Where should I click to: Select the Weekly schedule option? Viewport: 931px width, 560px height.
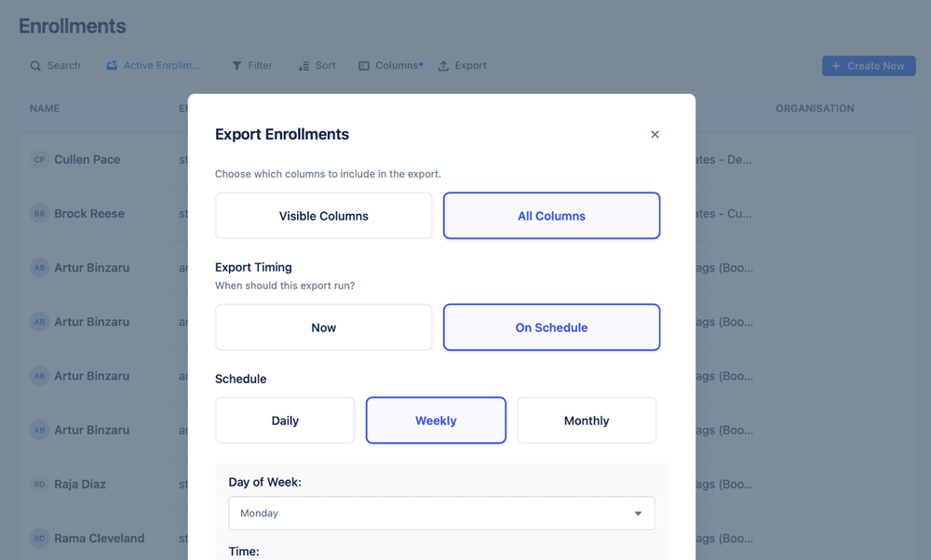pos(436,420)
